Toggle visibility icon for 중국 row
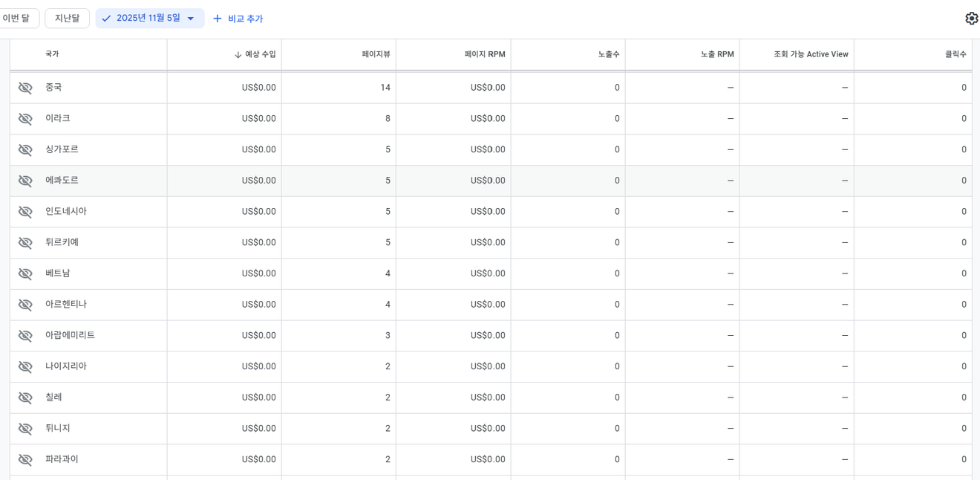 tap(25, 88)
